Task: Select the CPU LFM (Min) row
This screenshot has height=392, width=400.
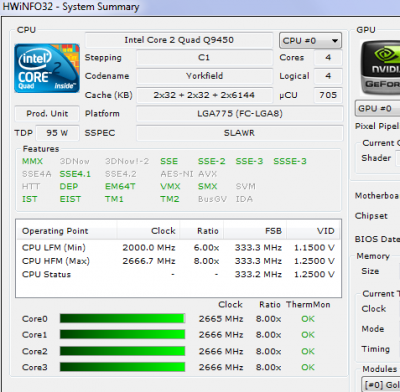Action: click(178, 248)
